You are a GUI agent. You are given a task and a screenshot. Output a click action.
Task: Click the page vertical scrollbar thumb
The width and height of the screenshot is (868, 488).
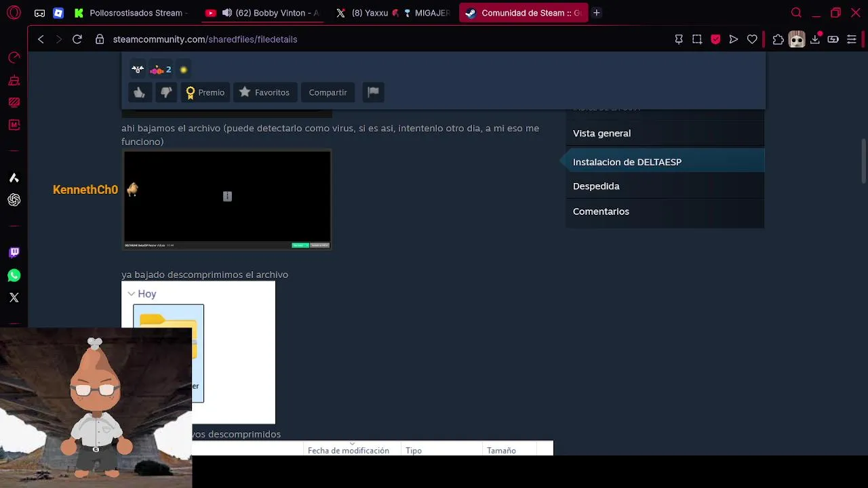(863, 161)
